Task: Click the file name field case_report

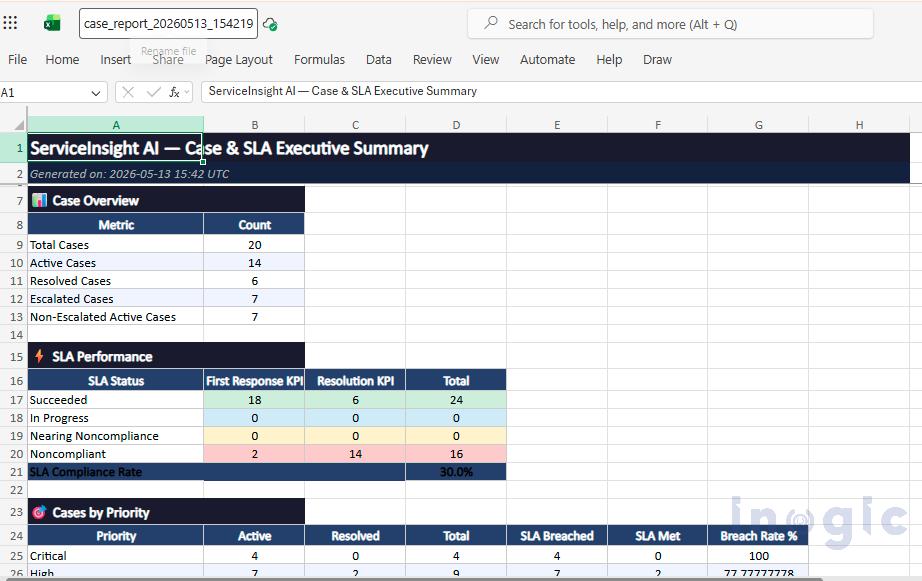Action: [x=168, y=24]
